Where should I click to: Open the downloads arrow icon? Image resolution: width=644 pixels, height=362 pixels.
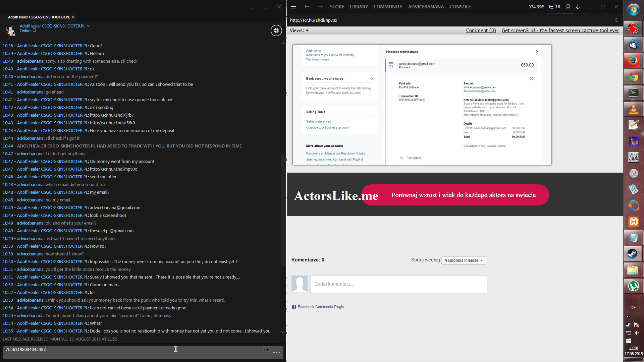pos(578,7)
